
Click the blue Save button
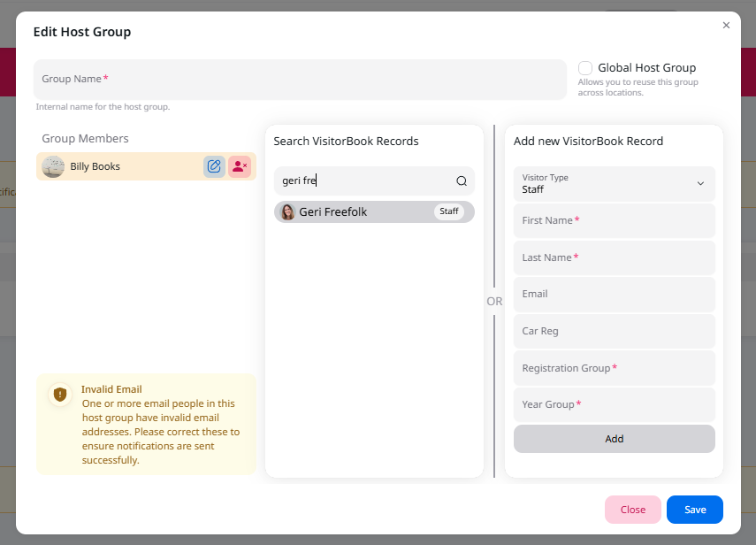pos(694,510)
